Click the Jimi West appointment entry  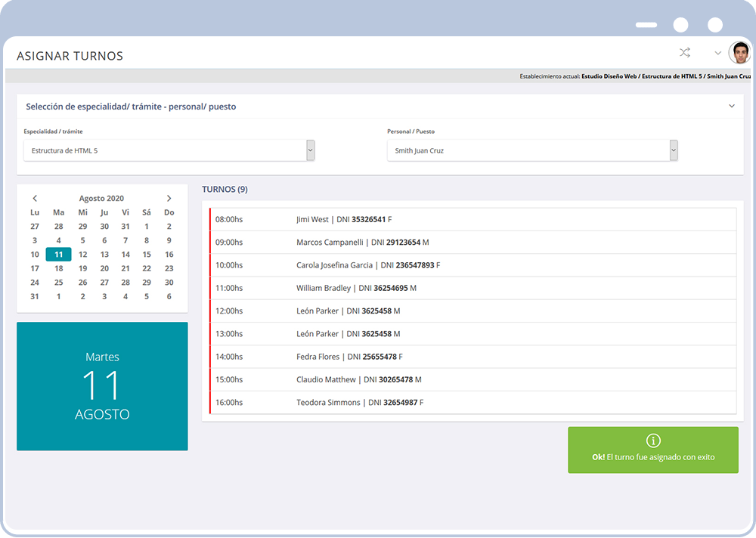469,219
